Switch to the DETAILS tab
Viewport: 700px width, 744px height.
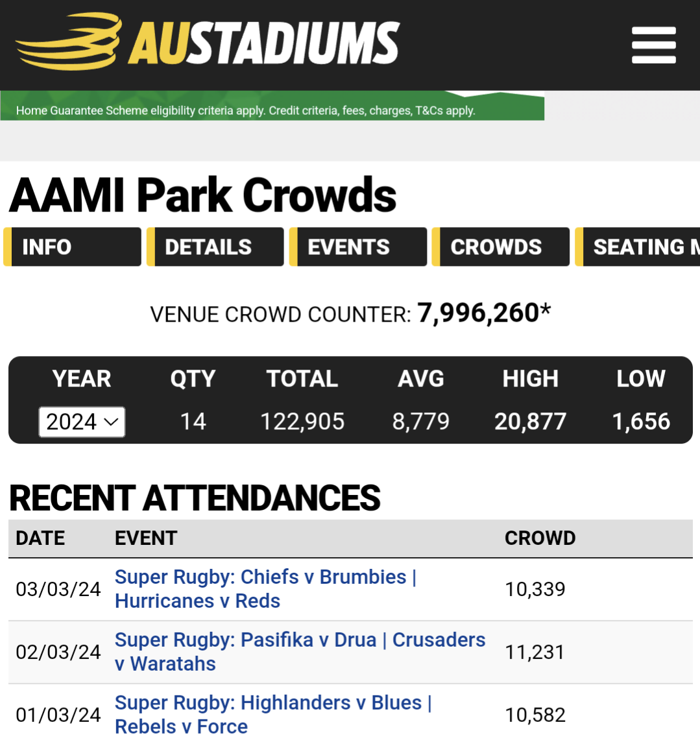tap(215, 247)
